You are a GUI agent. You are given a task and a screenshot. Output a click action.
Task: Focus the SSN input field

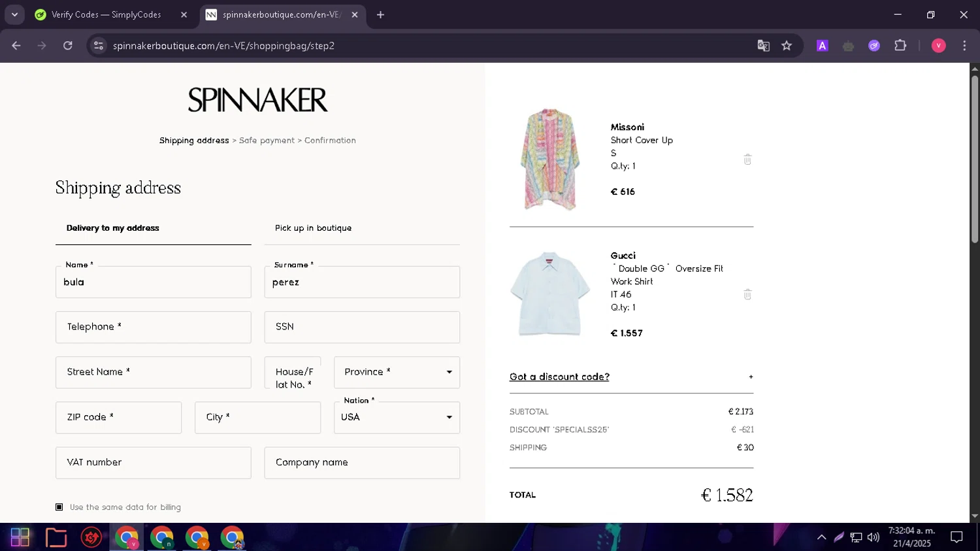tap(362, 327)
